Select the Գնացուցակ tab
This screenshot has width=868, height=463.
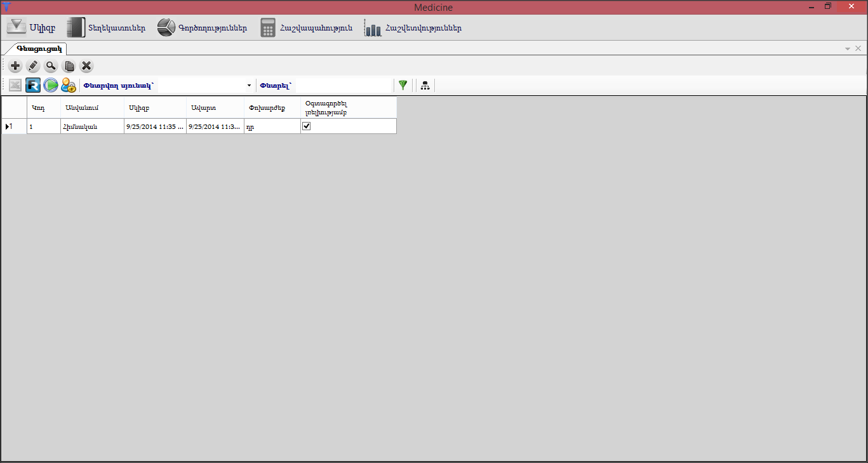tap(39, 48)
